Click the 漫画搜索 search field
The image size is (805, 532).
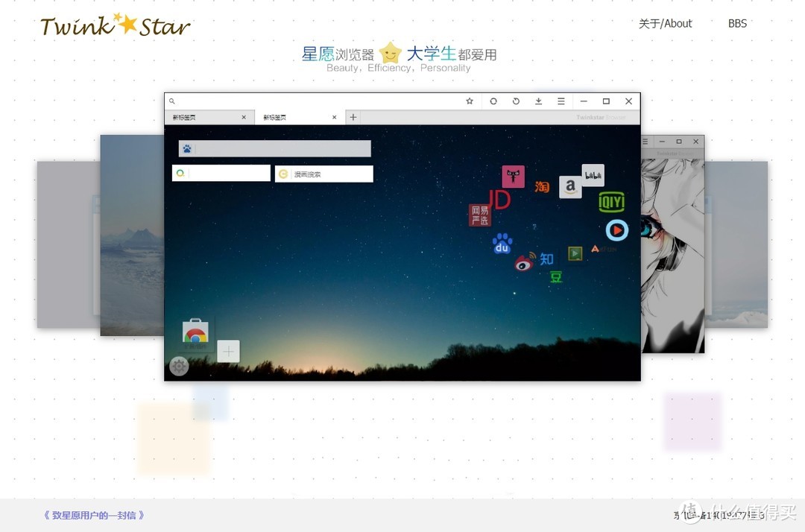[324, 174]
